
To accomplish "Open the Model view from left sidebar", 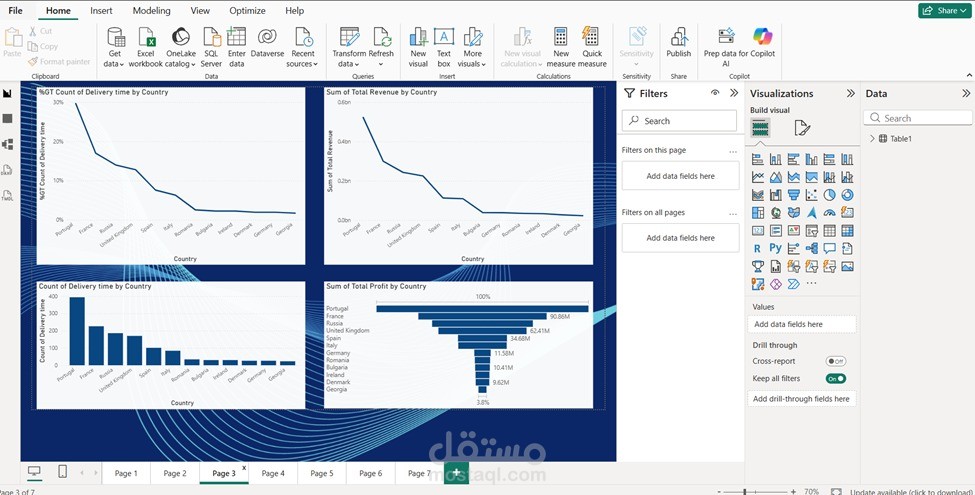I will 7,144.
